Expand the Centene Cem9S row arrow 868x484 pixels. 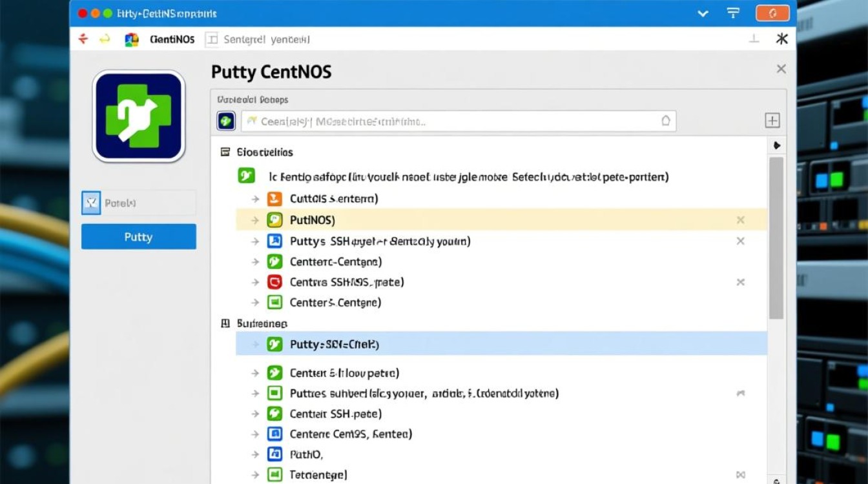click(x=255, y=434)
